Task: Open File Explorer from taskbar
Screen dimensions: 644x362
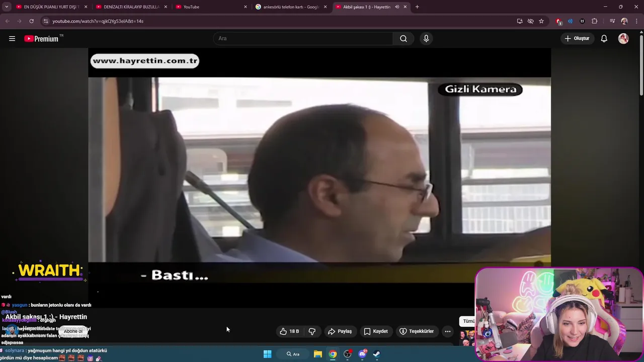Action: [x=318, y=354]
